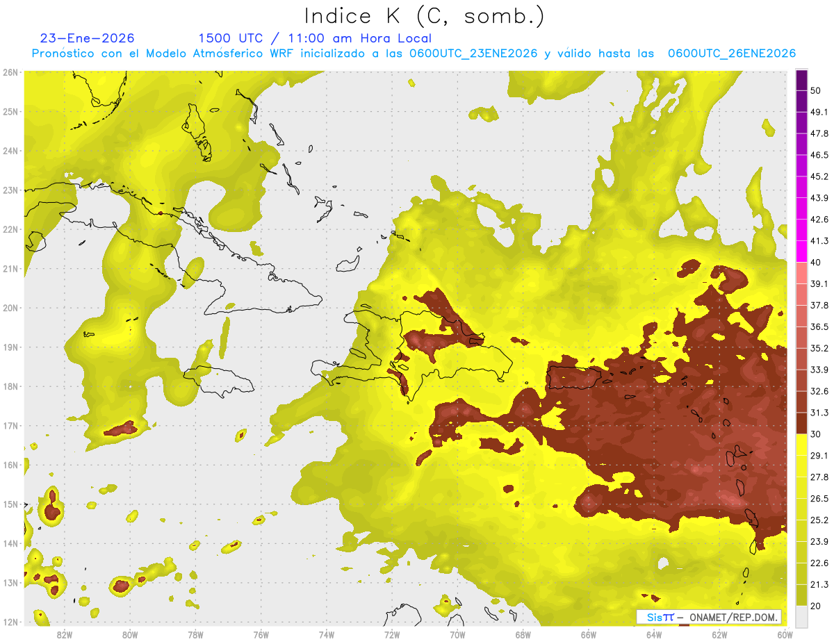Click colorbar value '33.9'
The image size is (834, 644).
click(819, 370)
